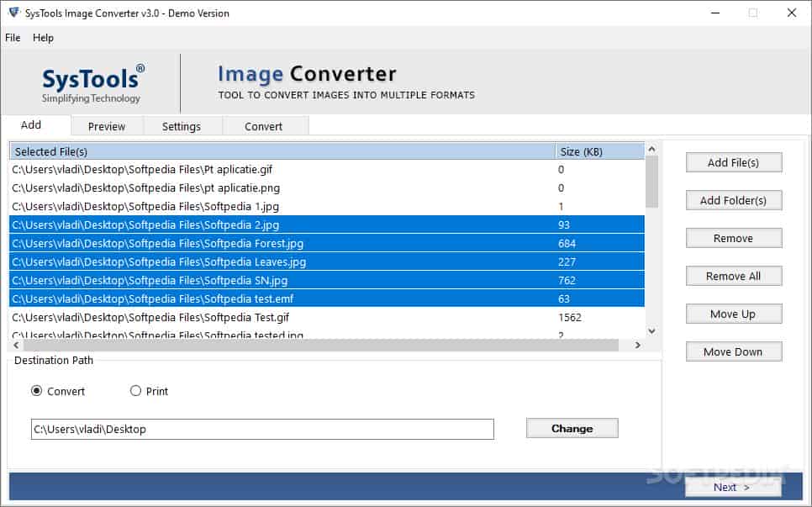Click the SysTools app icon in title bar
Screen dimensions: 812x507
14,13
